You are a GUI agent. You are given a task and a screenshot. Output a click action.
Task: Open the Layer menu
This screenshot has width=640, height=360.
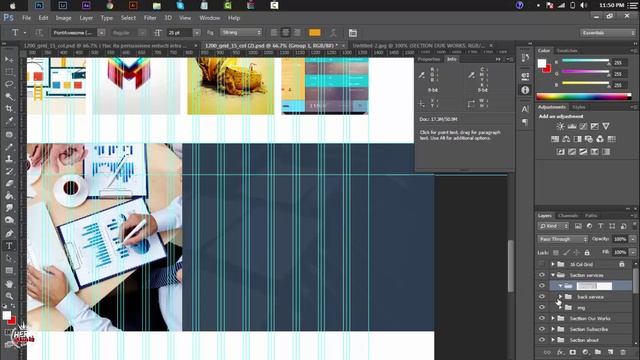86,18
